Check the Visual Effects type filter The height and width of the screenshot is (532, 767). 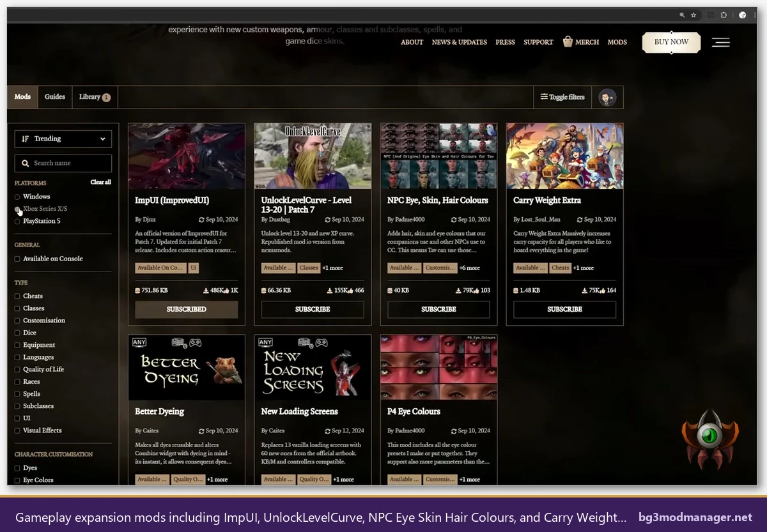pos(17,430)
